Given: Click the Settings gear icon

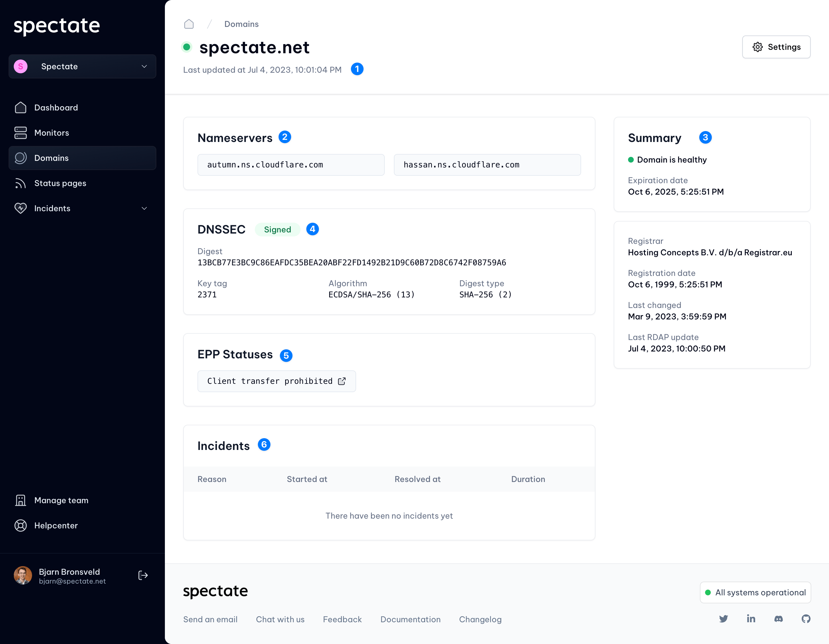Looking at the screenshot, I should (757, 47).
